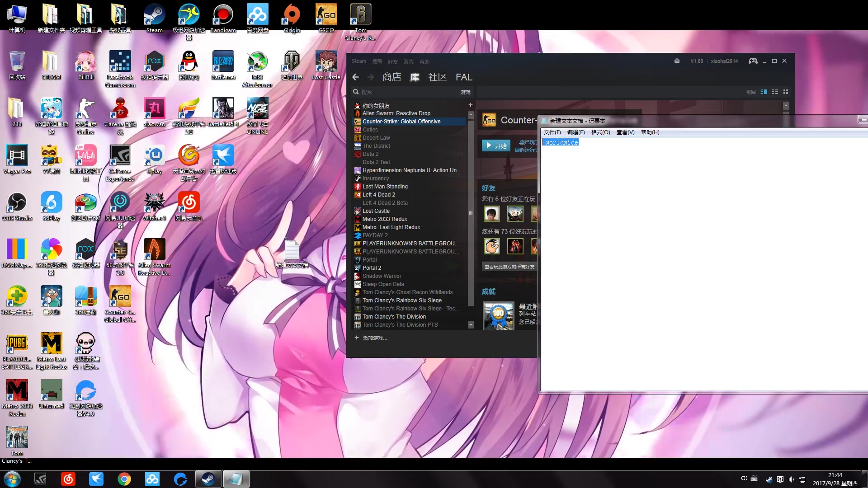The image size is (868, 488).
Task: Open Steam menu in Steam window
Action: (x=359, y=61)
